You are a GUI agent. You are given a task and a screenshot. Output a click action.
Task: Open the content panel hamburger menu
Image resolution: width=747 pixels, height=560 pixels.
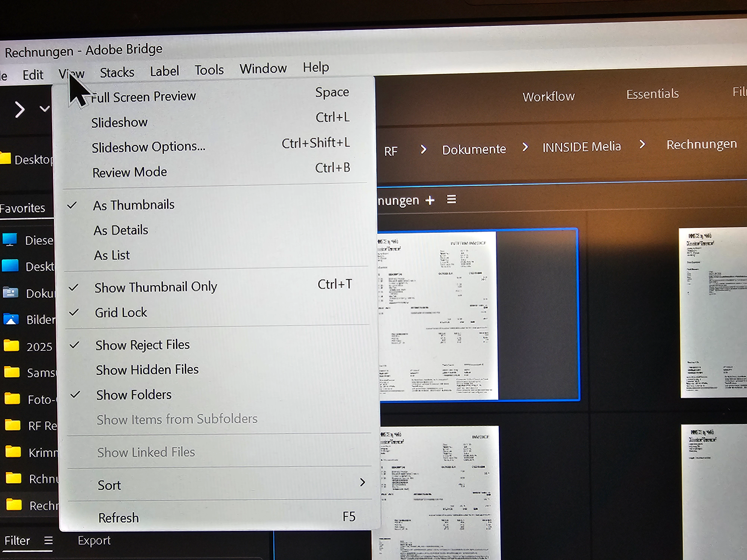(x=452, y=199)
